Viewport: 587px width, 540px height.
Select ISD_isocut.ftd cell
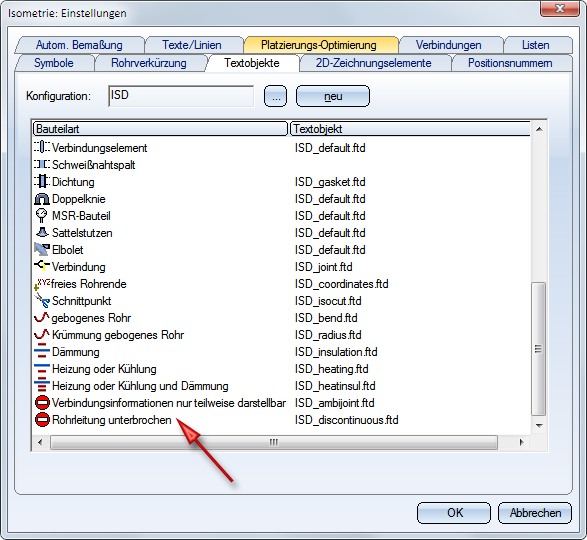pyautogui.click(x=328, y=301)
